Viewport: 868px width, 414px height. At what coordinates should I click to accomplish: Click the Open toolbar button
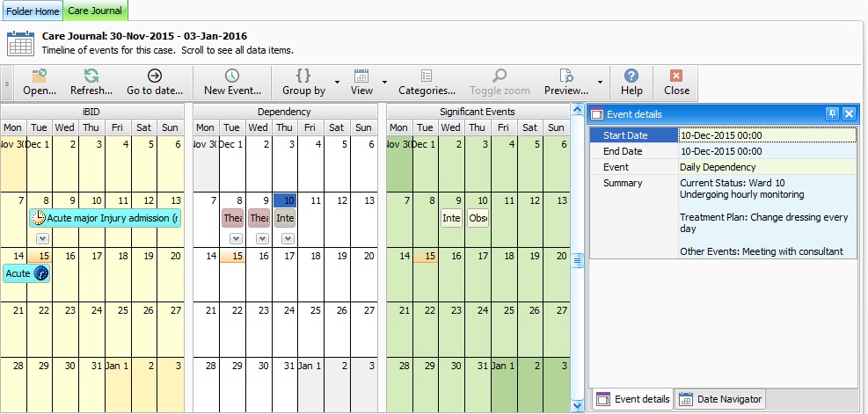40,83
